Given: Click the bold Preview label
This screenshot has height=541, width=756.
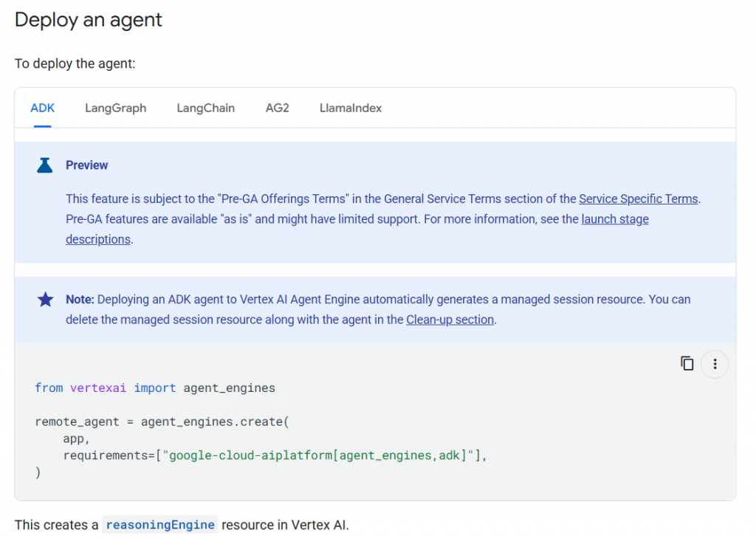Looking at the screenshot, I should (x=86, y=165).
